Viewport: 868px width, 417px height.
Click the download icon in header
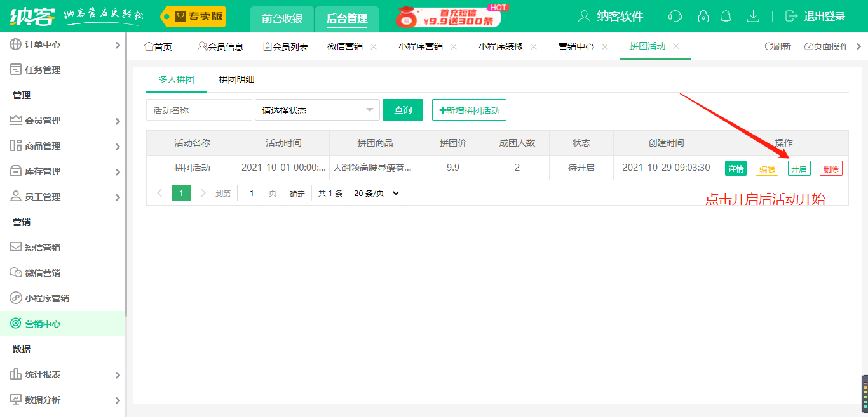(753, 17)
